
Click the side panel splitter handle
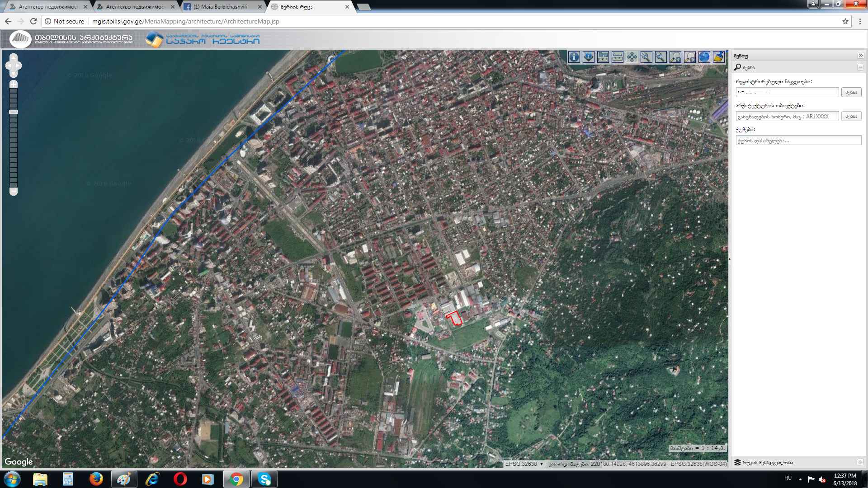click(x=730, y=259)
